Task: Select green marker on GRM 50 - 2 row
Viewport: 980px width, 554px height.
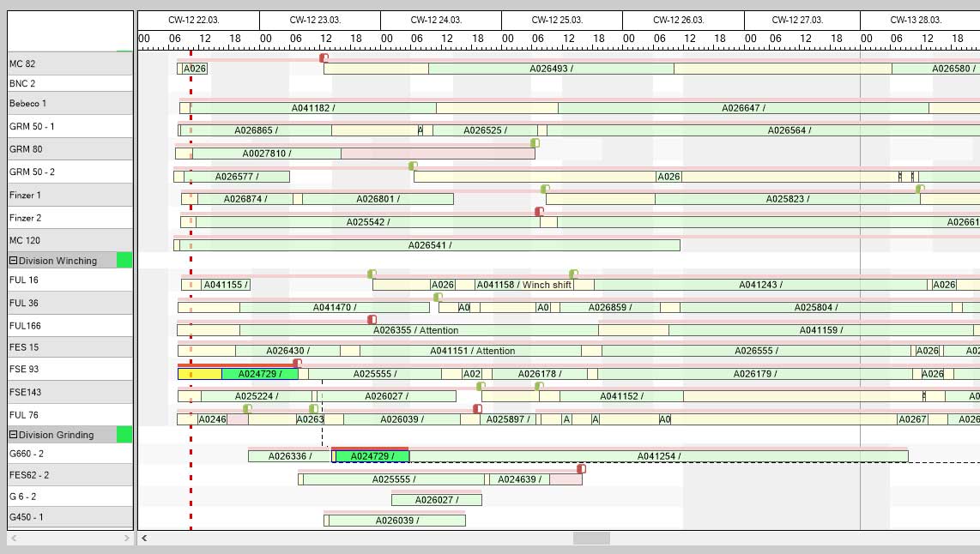Action: [x=413, y=166]
